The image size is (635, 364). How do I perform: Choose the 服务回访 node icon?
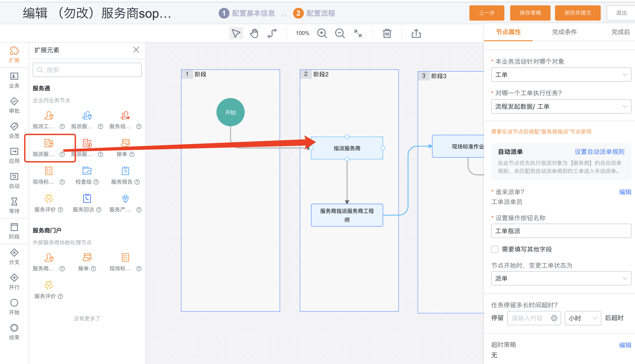click(87, 199)
